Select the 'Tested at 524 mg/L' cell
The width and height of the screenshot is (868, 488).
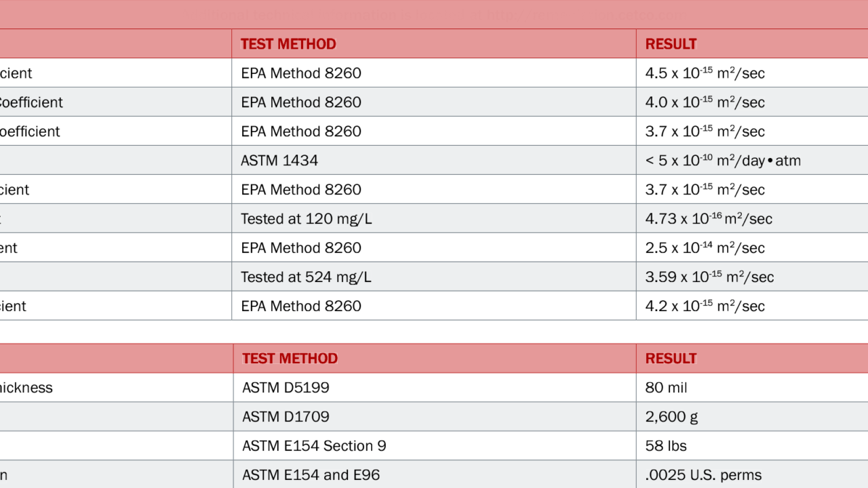(306, 277)
